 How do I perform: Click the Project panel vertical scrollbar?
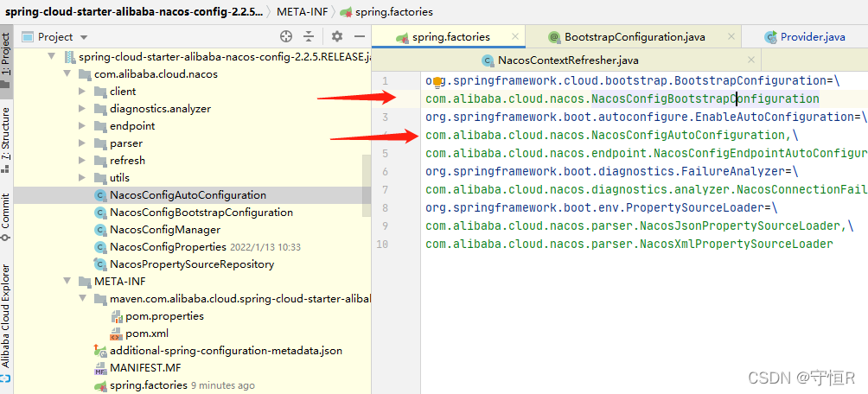[367, 186]
